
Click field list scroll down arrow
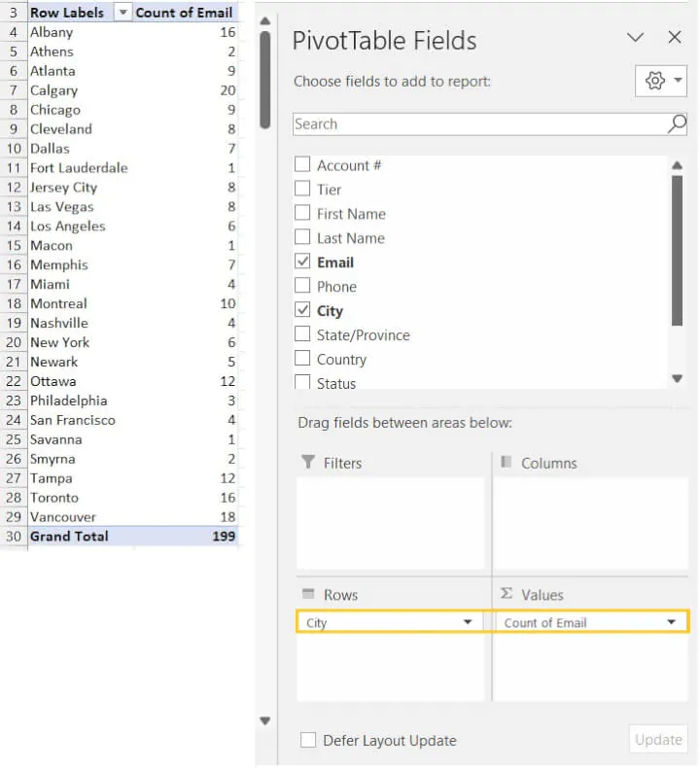[677, 378]
